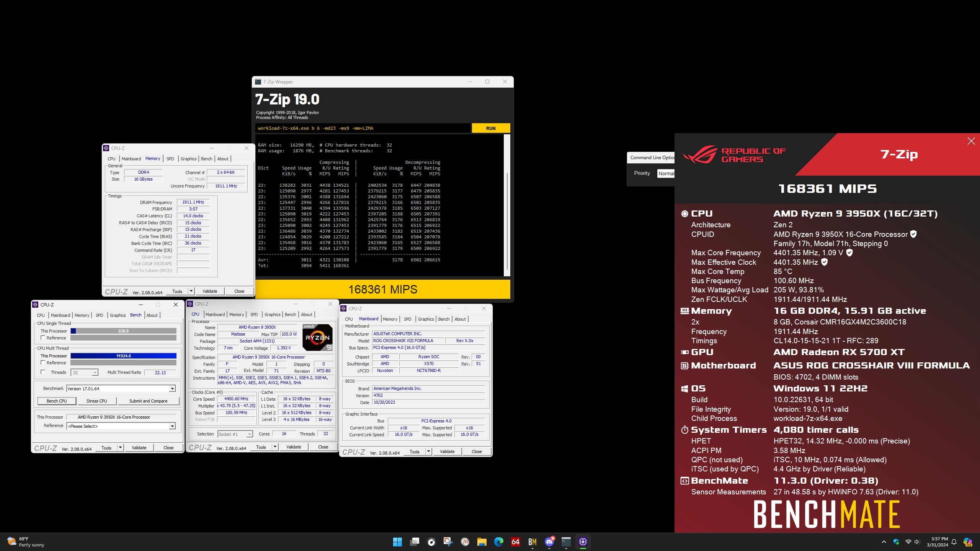Click Close button in Mainboard CPU-Z window
This screenshot has width=980, height=551.
click(x=477, y=452)
